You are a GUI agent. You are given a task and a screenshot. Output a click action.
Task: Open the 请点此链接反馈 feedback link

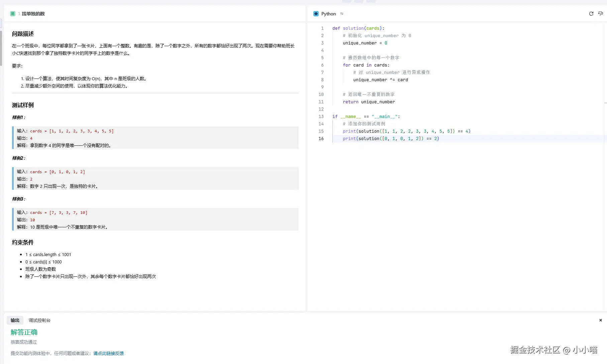(108, 353)
